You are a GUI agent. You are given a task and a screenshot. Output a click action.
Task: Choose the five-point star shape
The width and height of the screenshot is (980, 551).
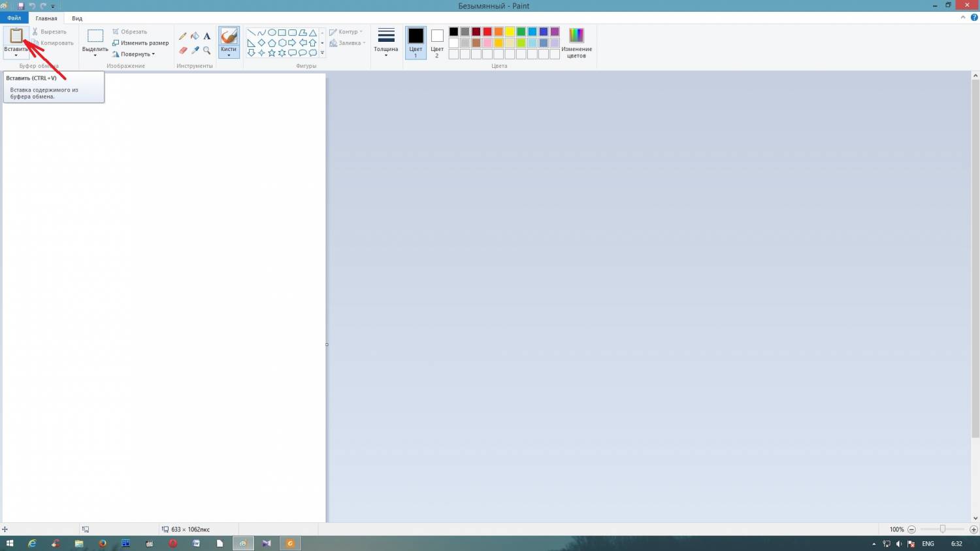(272, 53)
